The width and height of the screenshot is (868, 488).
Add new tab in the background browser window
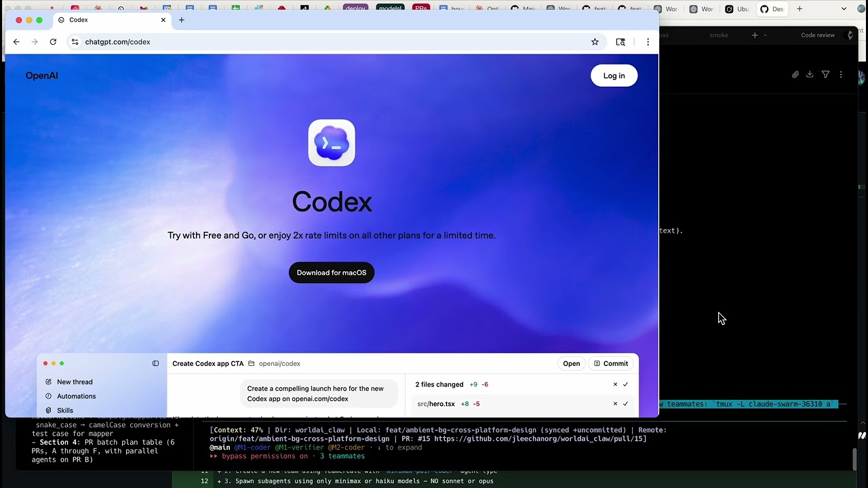pos(800,9)
